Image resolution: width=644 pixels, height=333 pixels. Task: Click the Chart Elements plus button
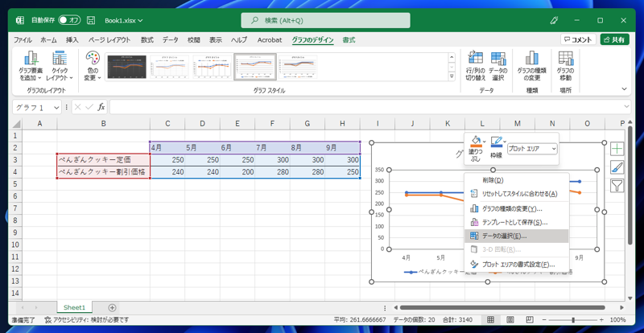point(617,148)
